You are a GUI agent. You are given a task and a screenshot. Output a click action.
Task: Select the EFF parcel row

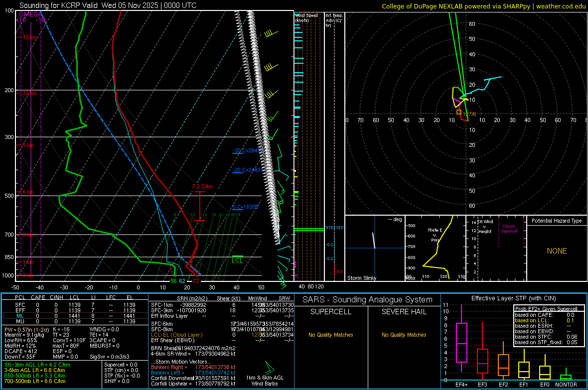coord(75,310)
